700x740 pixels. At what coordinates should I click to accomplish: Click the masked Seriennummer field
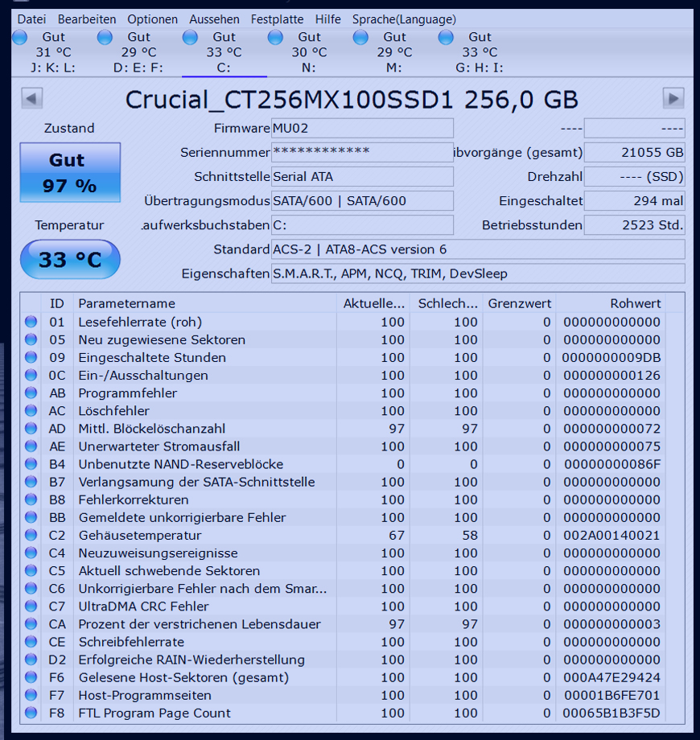click(362, 153)
